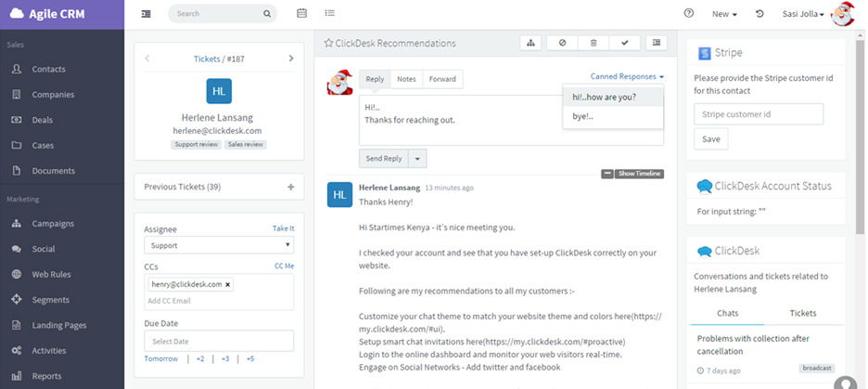Choose the "bye!.." canned response
This screenshot has width=868, height=389.
[613, 117]
